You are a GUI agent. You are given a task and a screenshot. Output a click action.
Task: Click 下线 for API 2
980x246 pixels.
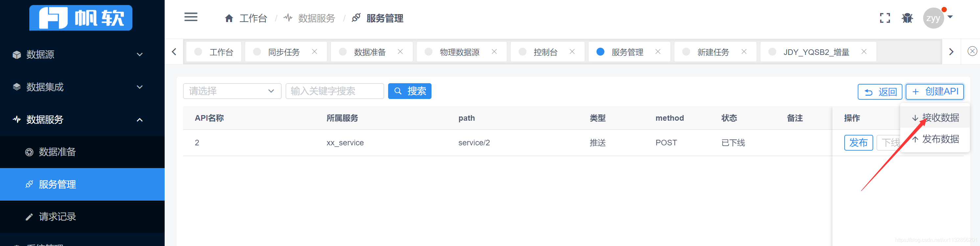click(889, 143)
